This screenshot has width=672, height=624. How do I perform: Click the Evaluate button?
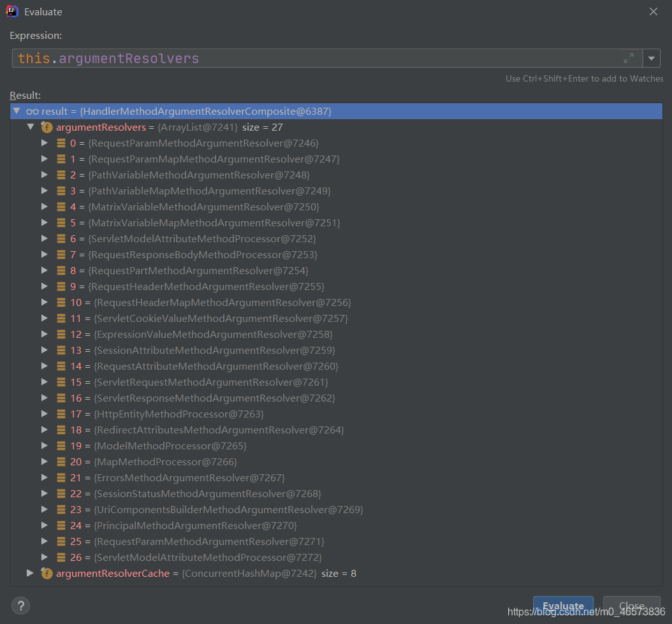click(x=563, y=606)
